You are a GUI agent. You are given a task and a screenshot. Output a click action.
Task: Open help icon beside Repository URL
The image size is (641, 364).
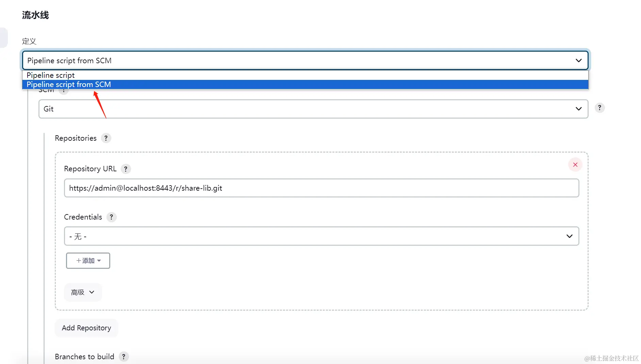(126, 169)
